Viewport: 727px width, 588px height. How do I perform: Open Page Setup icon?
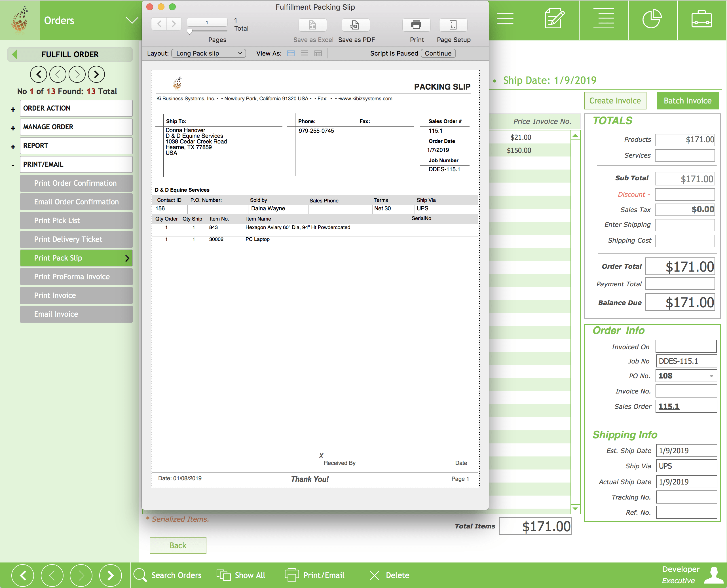pyautogui.click(x=453, y=25)
